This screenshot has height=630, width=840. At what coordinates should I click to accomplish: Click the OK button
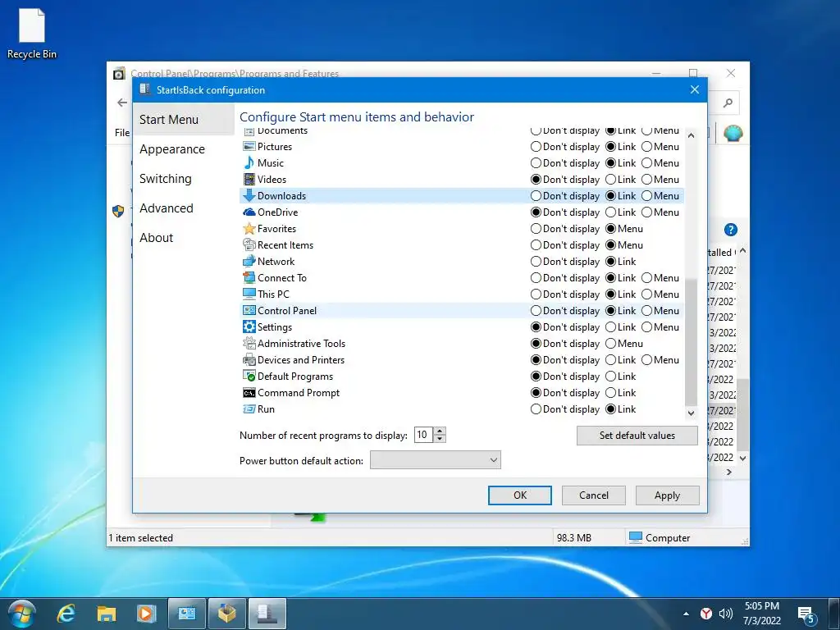point(519,495)
